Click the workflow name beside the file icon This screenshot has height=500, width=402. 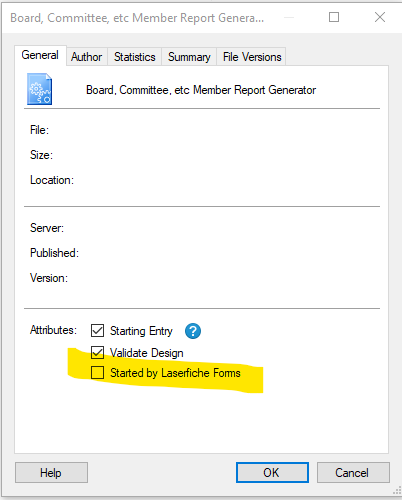point(201,90)
